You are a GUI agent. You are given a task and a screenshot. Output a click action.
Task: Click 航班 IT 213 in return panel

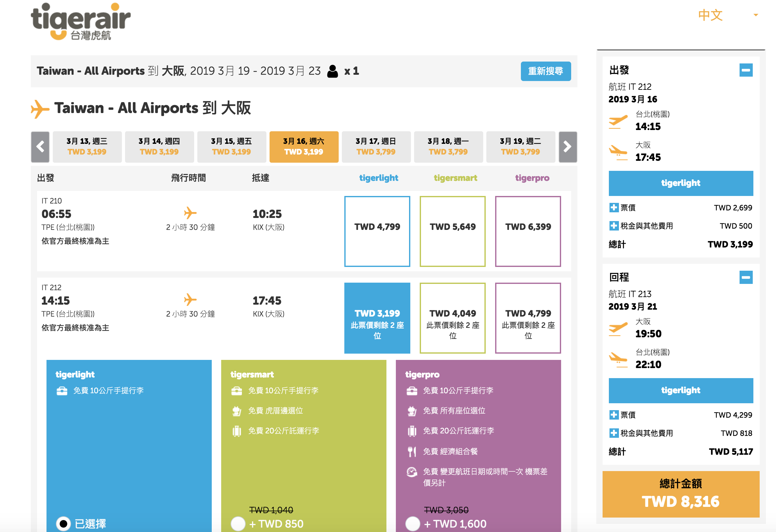tap(630, 294)
